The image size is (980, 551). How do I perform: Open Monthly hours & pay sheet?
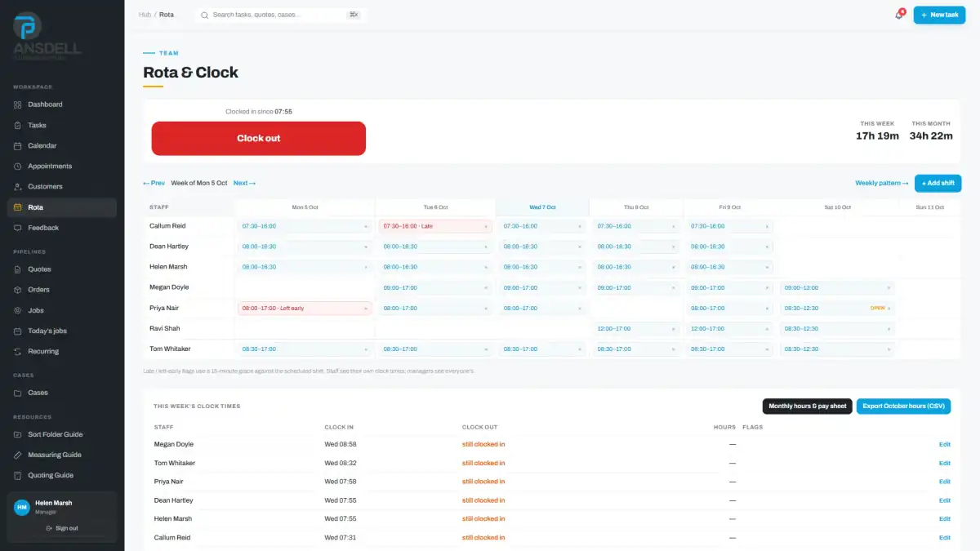(808, 407)
